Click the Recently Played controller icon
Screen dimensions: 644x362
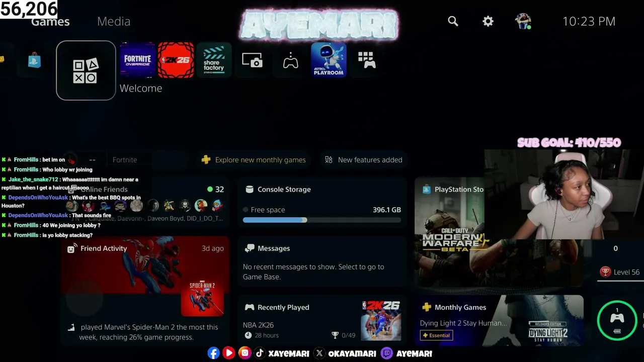tap(249, 307)
